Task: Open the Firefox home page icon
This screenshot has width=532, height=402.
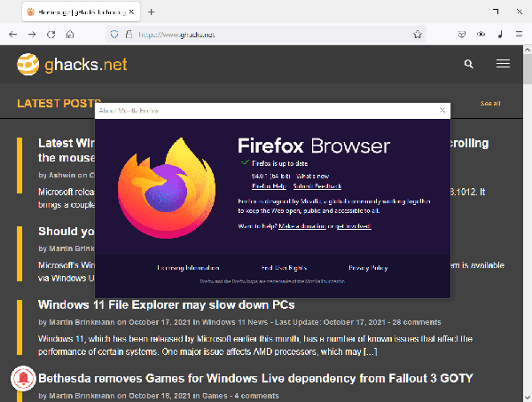Action: (x=70, y=35)
